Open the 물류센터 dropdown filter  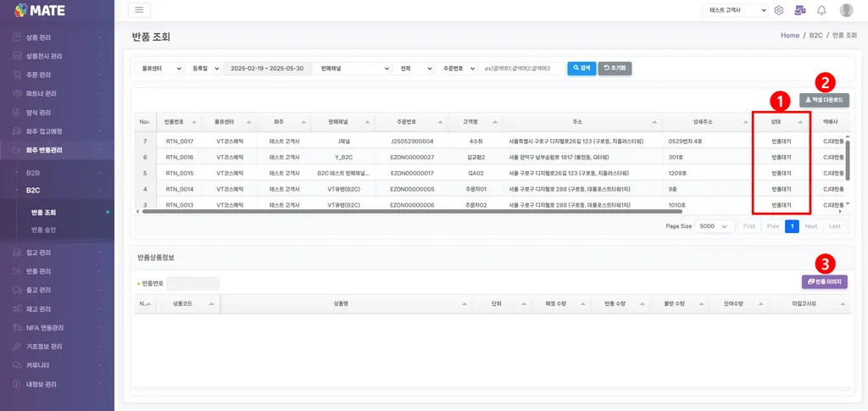(x=159, y=69)
